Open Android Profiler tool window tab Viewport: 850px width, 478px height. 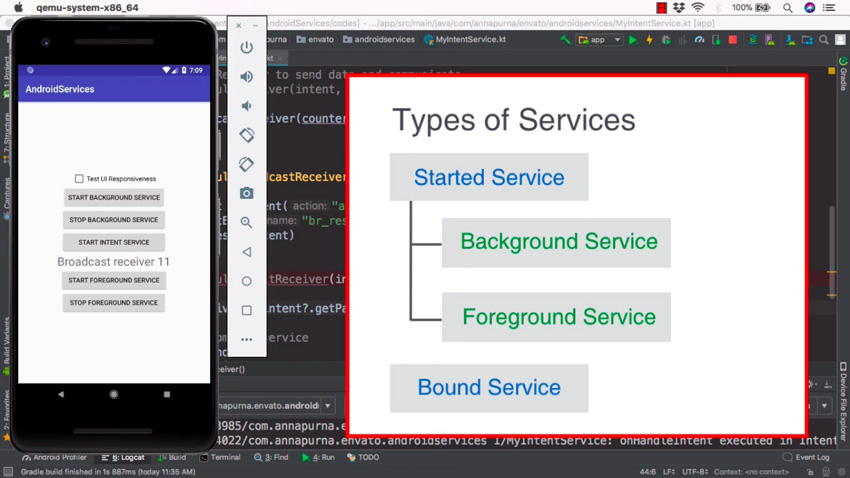click(x=54, y=457)
